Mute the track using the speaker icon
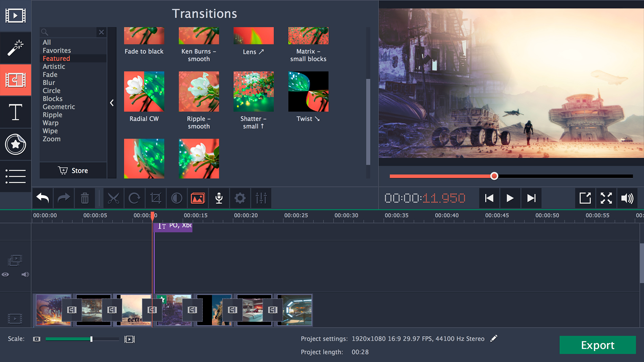The height and width of the screenshot is (362, 644). 25,274
